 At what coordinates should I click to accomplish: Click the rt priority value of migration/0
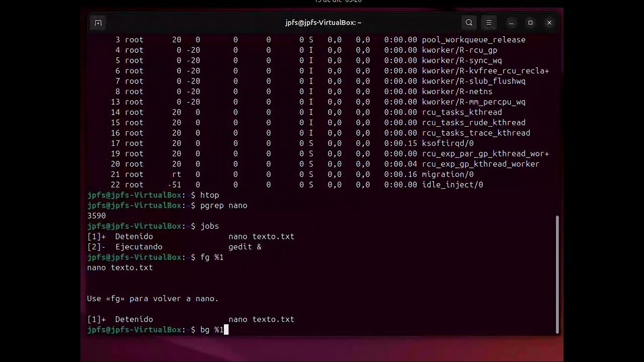(x=177, y=174)
